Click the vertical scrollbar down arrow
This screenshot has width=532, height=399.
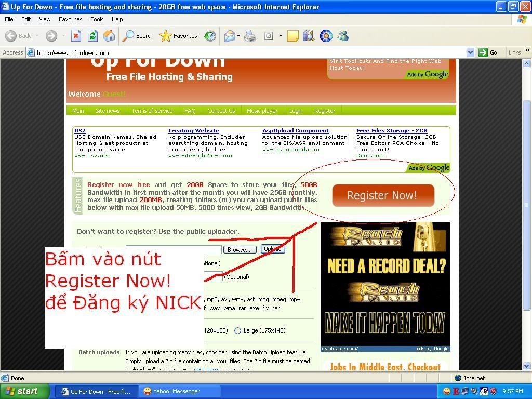point(527,366)
